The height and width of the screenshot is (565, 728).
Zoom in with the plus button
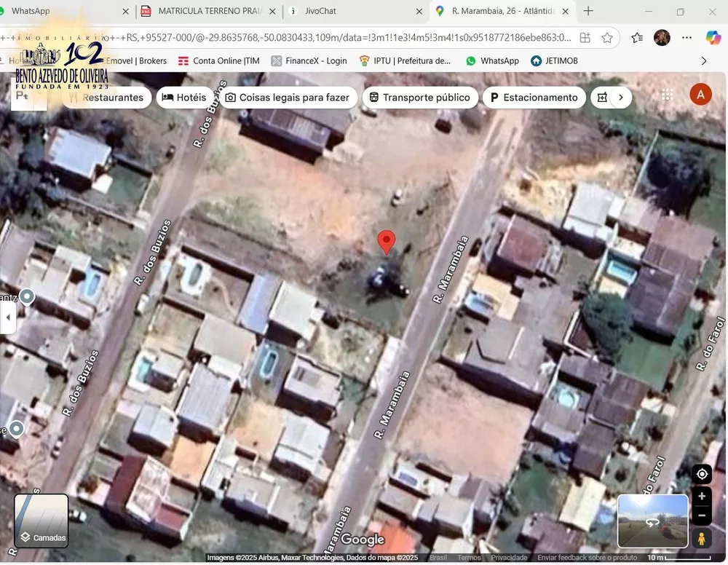702,497
